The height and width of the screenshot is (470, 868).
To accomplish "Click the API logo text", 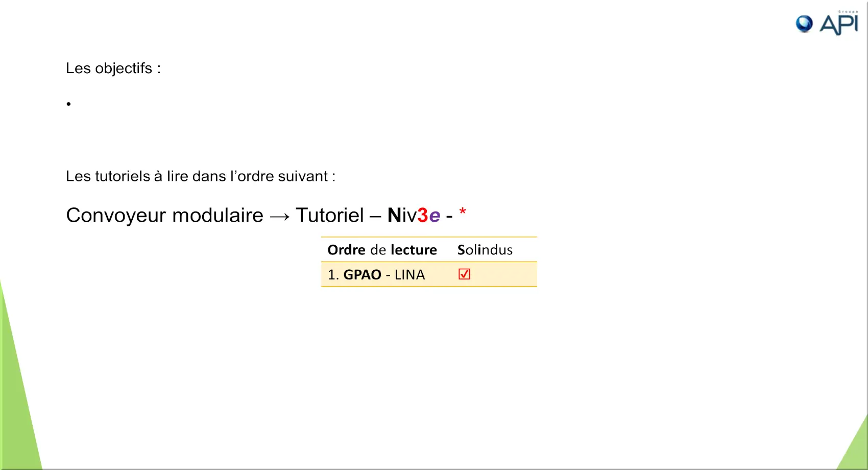I will pos(839,25).
